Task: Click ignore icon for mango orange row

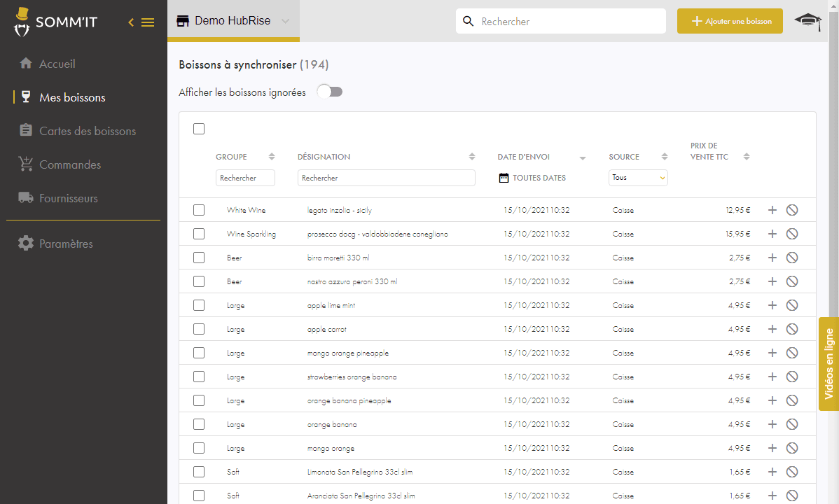Action: tap(792, 448)
